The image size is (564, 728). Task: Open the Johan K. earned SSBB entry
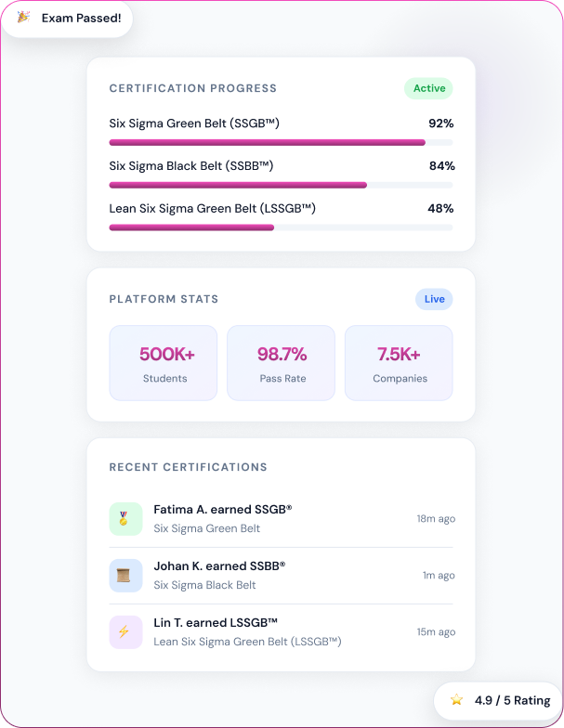click(x=281, y=576)
